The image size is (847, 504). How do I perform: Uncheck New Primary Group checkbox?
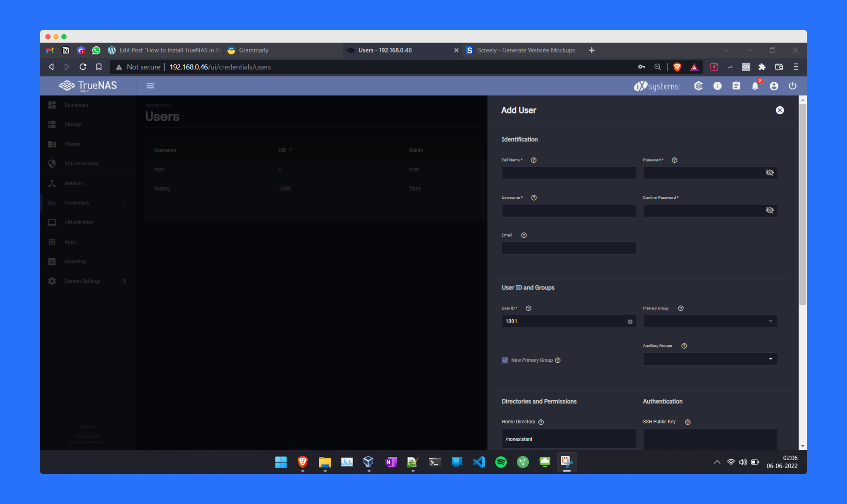505,360
